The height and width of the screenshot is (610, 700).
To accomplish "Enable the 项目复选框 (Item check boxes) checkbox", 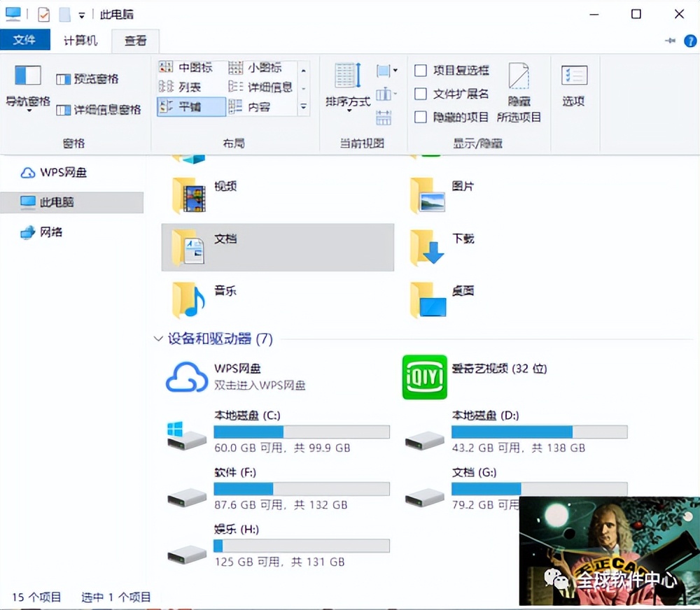I will (x=419, y=70).
